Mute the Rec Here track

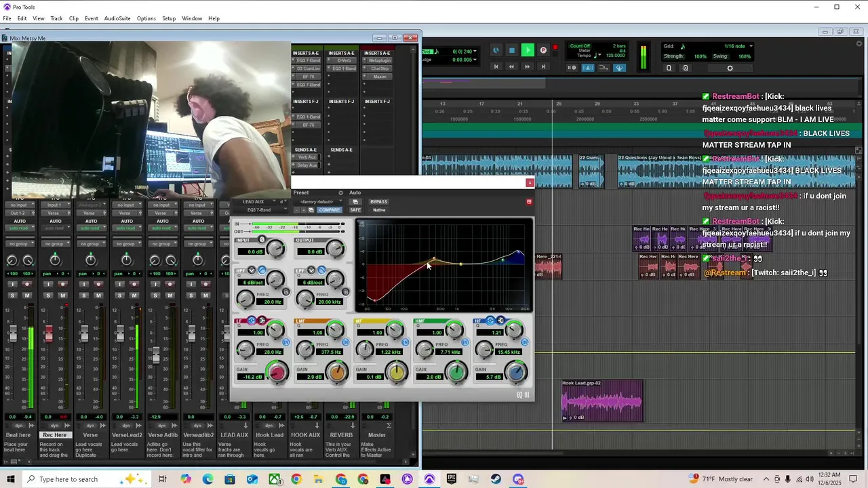(x=63, y=295)
